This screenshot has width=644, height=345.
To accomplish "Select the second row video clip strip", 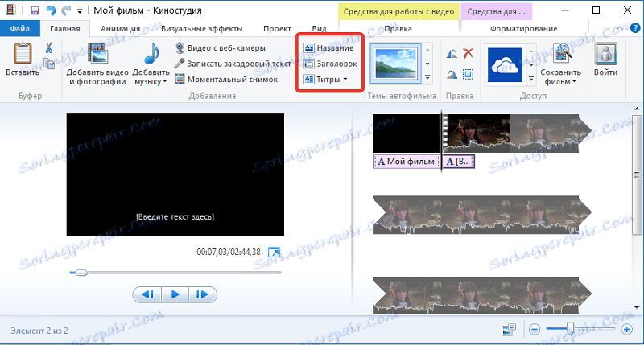I will [482, 215].
